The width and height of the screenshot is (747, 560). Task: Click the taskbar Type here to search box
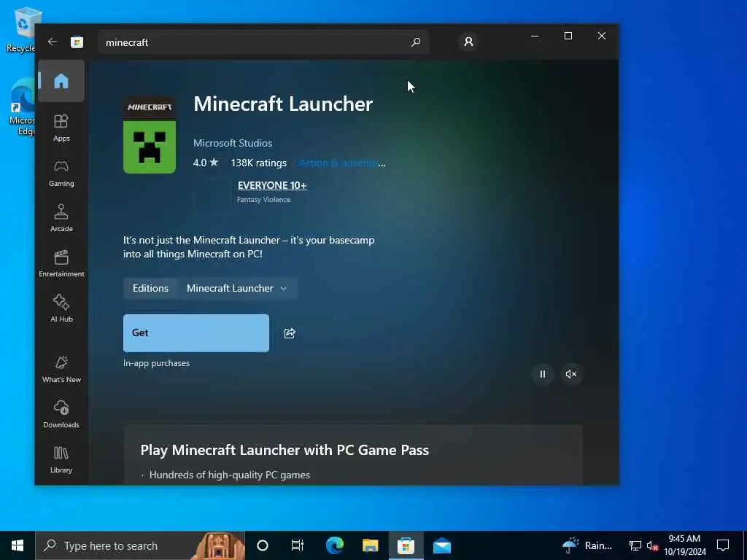(x=140, y=545)
